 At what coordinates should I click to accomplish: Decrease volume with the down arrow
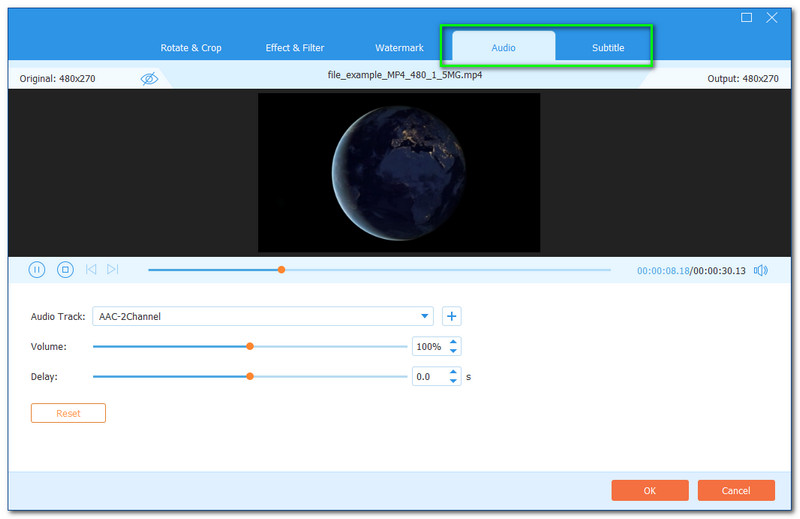pos(454,351)
